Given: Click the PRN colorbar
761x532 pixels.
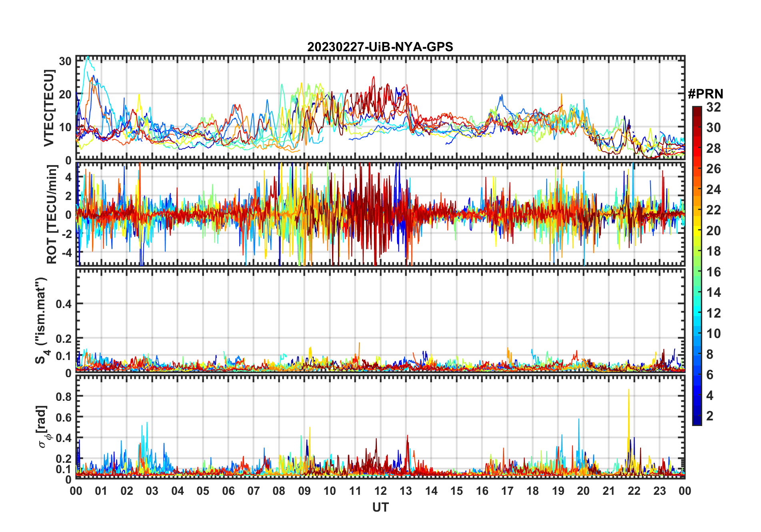Looking at the screenshot, I should [x=697, y=266].
